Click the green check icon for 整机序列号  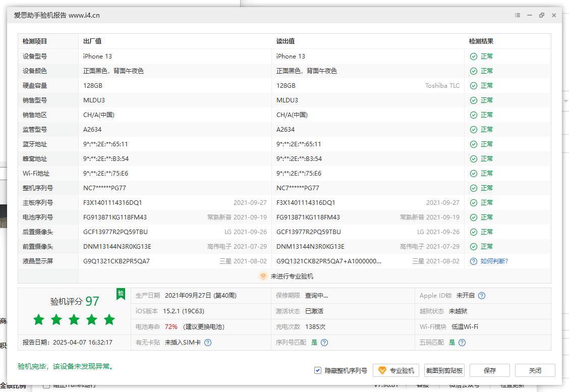pyautogui.click(x=474, y=188)
